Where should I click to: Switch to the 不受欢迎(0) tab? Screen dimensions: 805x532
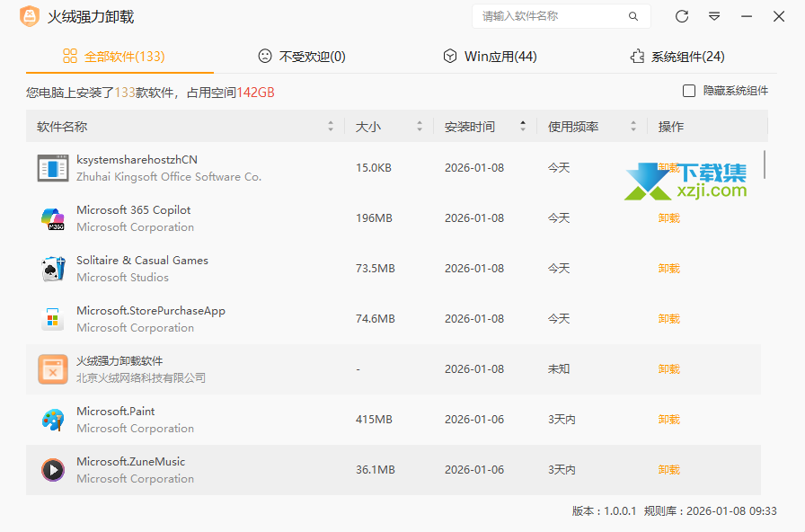tap(301, 57)
